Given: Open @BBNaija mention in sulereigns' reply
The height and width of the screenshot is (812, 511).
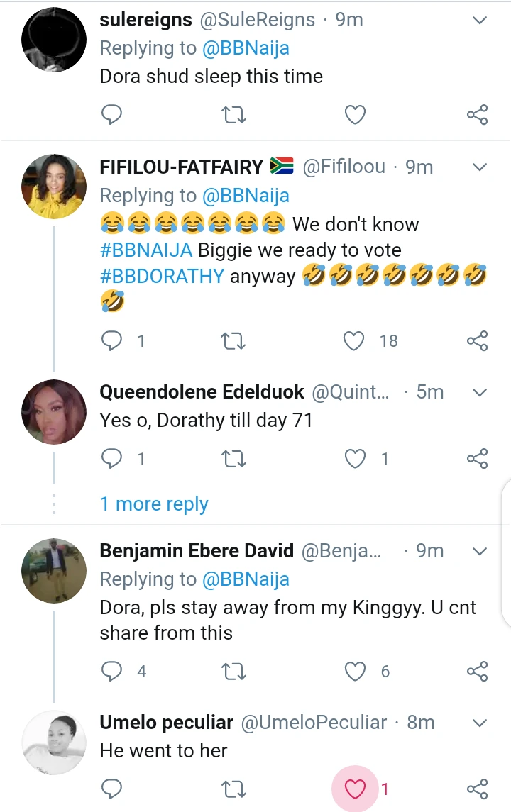Looking at the screenshot, I should 246,48.
